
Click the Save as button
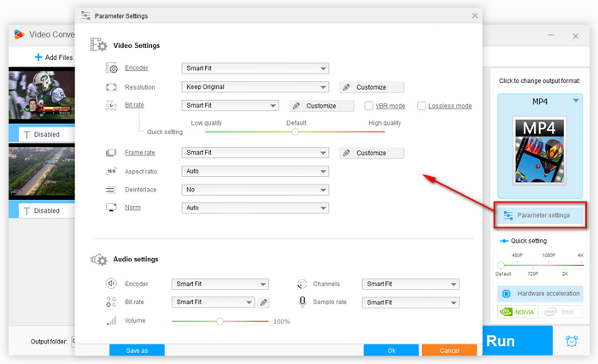pos(137,350)
